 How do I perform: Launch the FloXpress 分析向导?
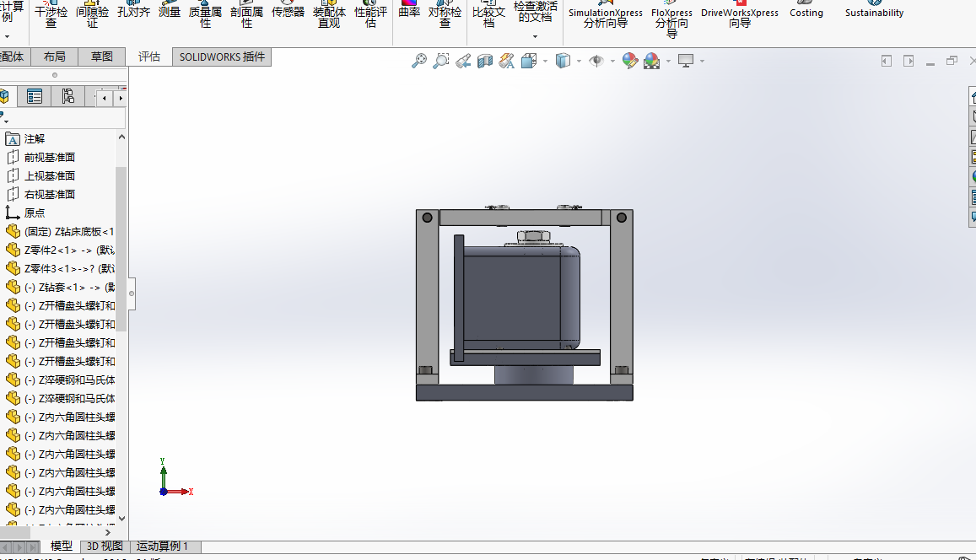(x=671, y=19)
